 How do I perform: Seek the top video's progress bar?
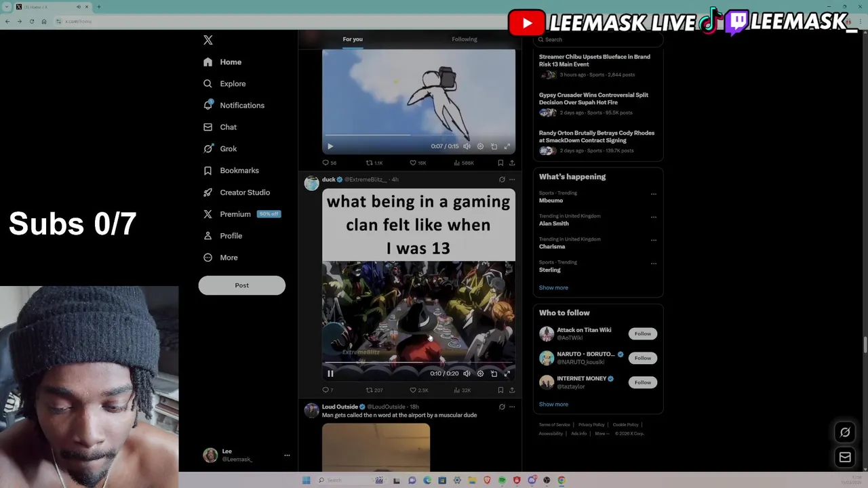[418, 136]
